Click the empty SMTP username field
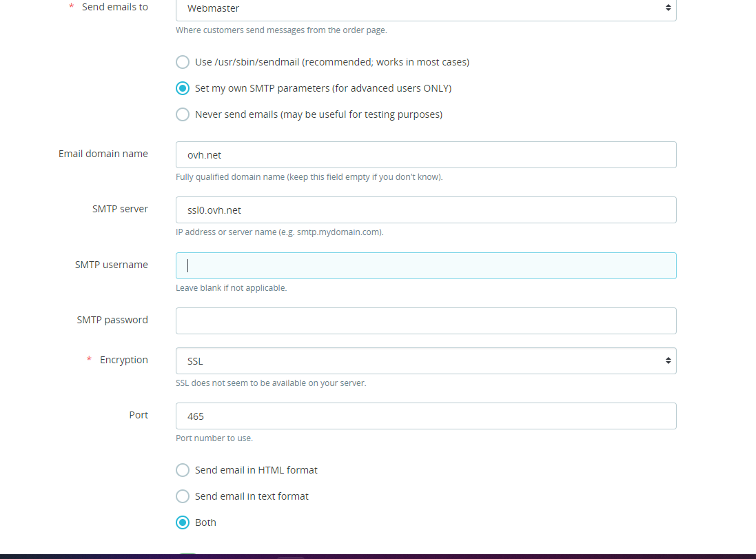Screen dimensions: 756x559 [x=426, y=266]
